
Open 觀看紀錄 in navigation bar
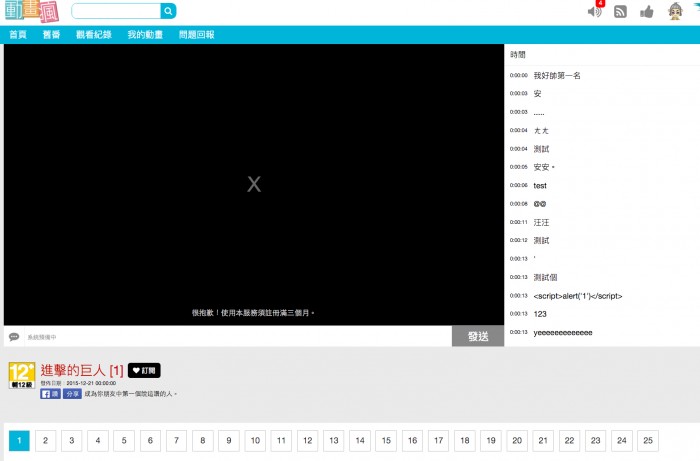click(94, 35)
